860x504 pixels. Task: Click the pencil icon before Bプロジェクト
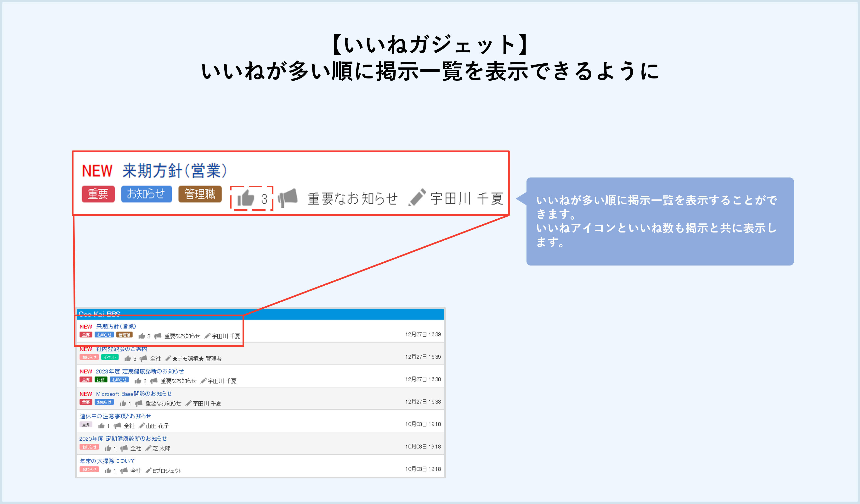(148, 471)
